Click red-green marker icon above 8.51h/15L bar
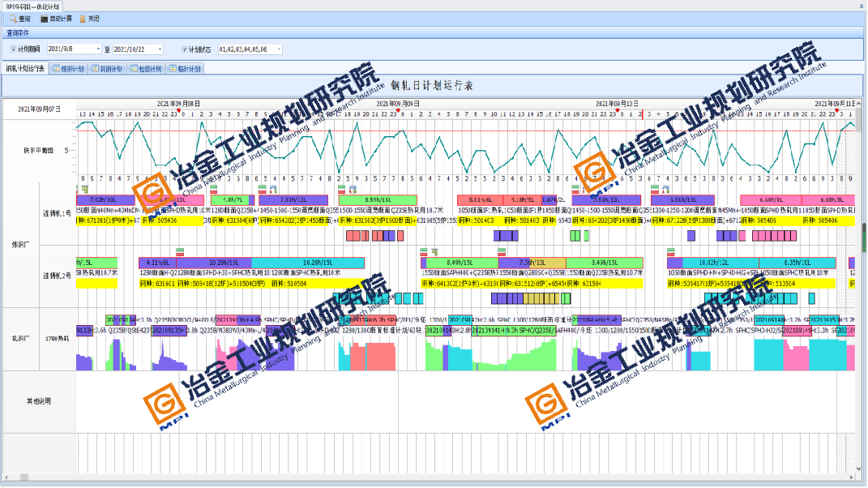 (341, 190)
